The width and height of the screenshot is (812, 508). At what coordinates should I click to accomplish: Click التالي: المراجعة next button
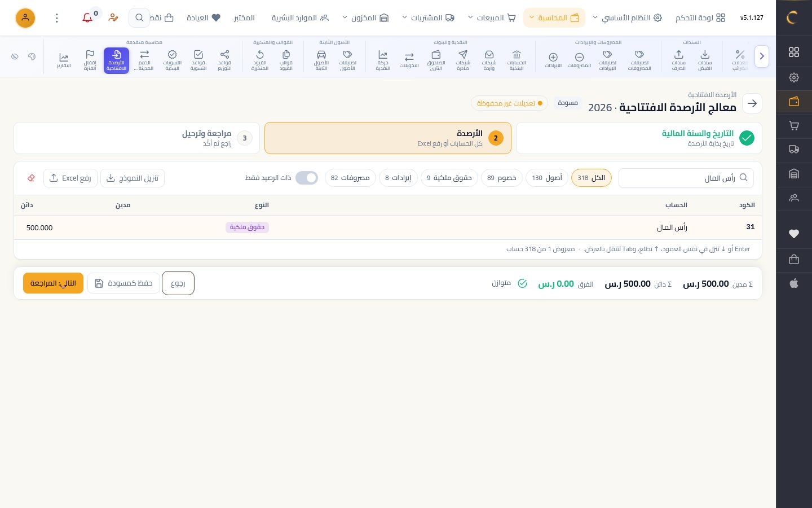point(53,283)
